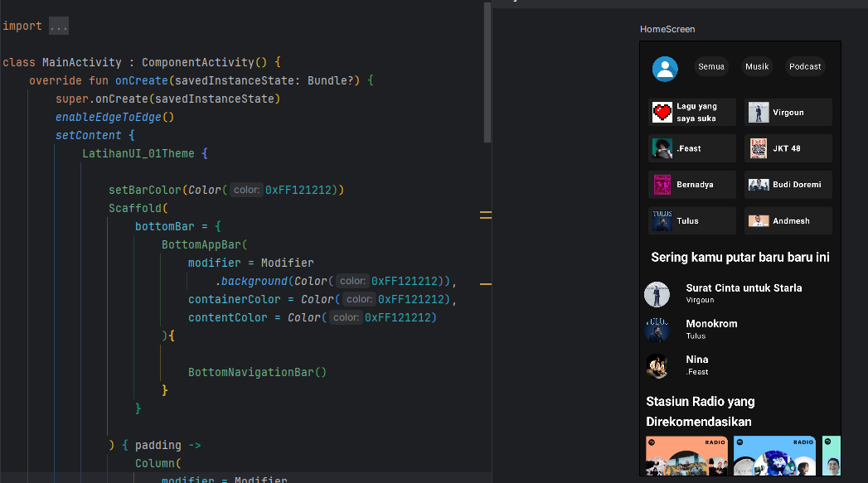The width and height of the screenshot is (868, 483).
Task: Click the pixel heart liked-songs icon
Action: [x=662, y=113]
